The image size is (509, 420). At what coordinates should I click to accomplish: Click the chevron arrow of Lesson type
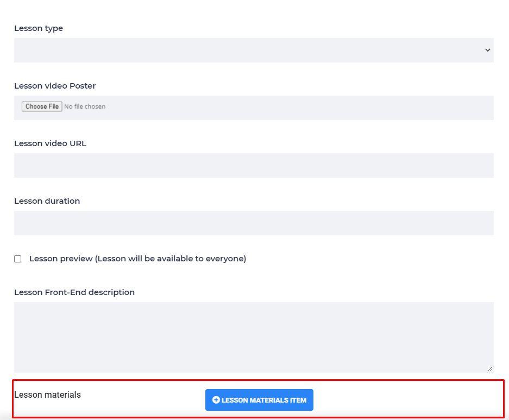click(x=488, y=50)
